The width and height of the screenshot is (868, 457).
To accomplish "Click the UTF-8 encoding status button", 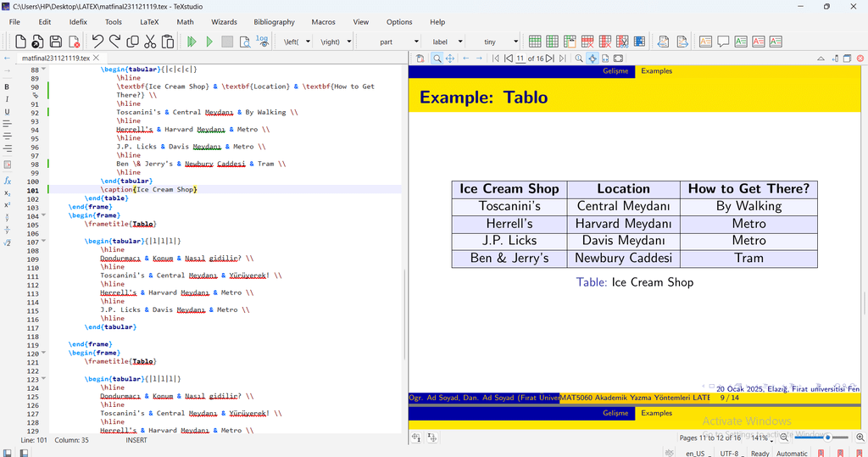I will coord(729,453).
